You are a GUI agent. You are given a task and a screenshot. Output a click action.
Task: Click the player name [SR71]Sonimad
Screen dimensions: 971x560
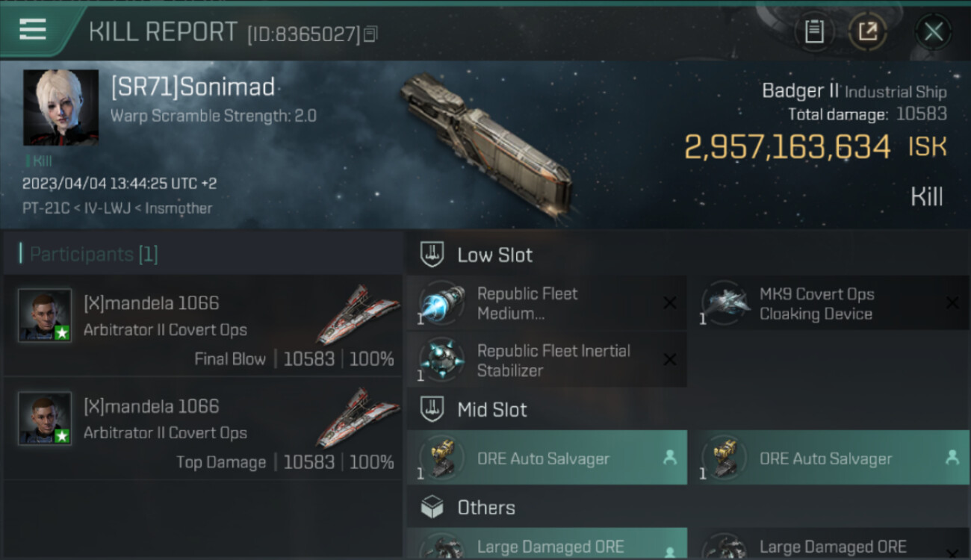tap(193, 87)
